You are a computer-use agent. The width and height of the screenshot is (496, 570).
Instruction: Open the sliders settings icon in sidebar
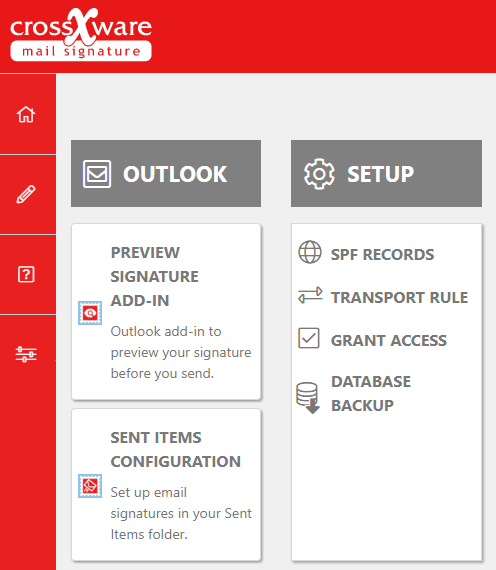tap(26, 354)
